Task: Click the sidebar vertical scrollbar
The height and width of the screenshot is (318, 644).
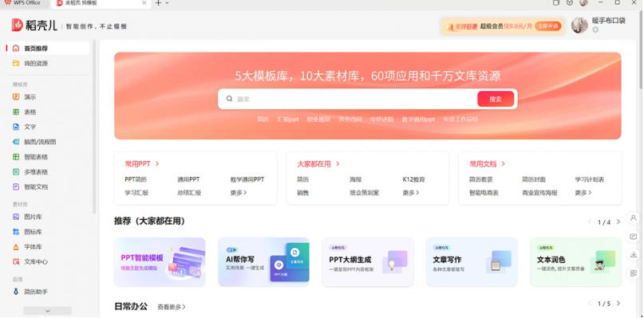Action: [x=94, y=127]
